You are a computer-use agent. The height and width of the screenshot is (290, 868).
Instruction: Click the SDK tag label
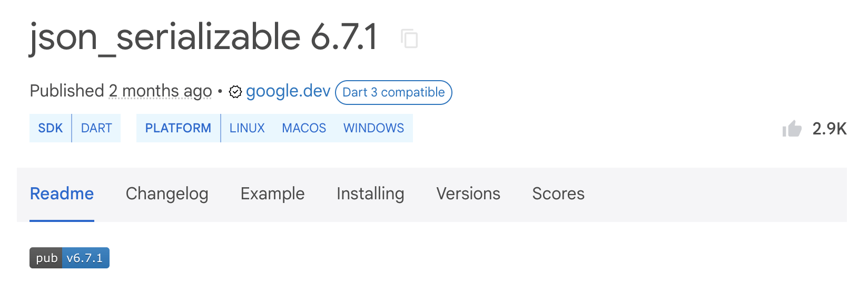[x=51, y=128]
